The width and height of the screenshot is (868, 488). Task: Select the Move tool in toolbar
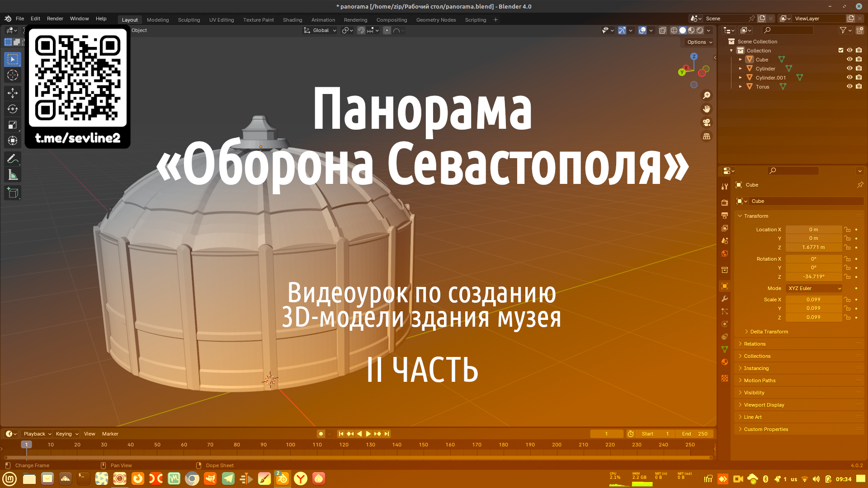[x=13, y=93]
